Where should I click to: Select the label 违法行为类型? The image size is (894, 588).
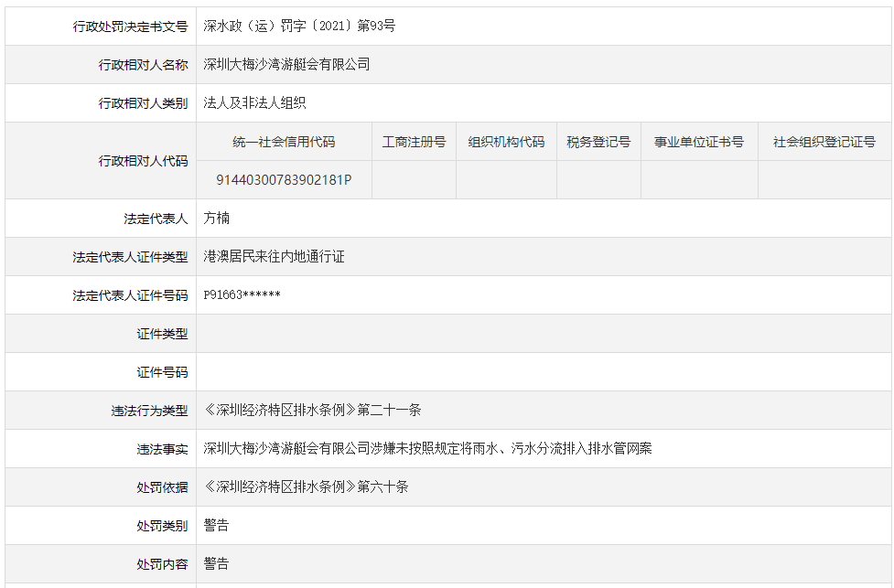[149, 411]
